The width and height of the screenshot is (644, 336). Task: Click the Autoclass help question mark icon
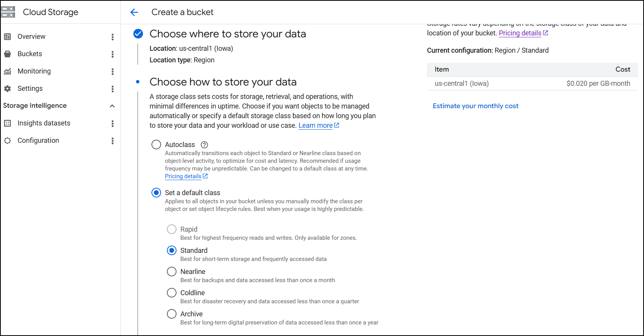tap(205, 145)
